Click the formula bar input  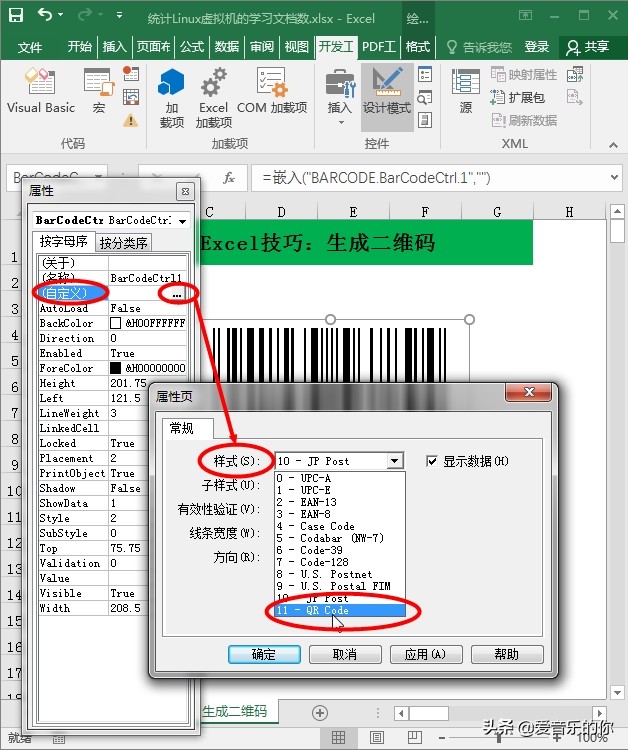[429, 178]
